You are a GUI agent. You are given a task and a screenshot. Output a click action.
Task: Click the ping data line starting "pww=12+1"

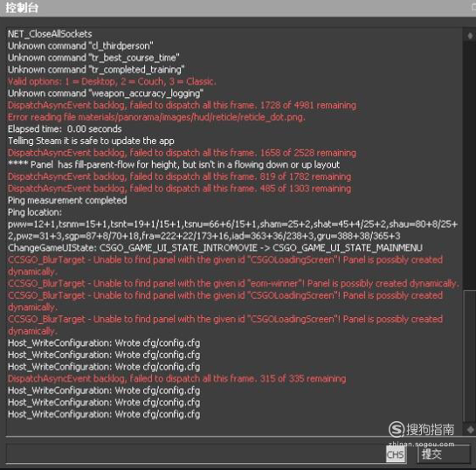(232, 230)
